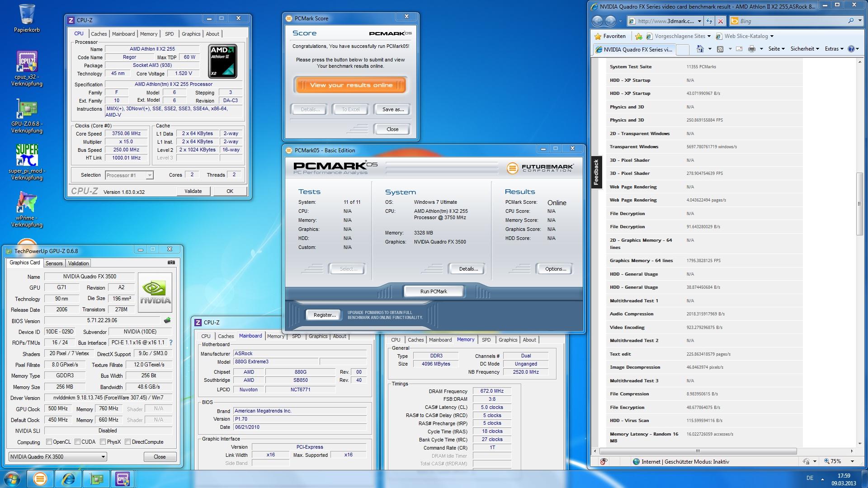Click the Run PCMark button
The image size is (868, 488).
[x=434, y=291]
